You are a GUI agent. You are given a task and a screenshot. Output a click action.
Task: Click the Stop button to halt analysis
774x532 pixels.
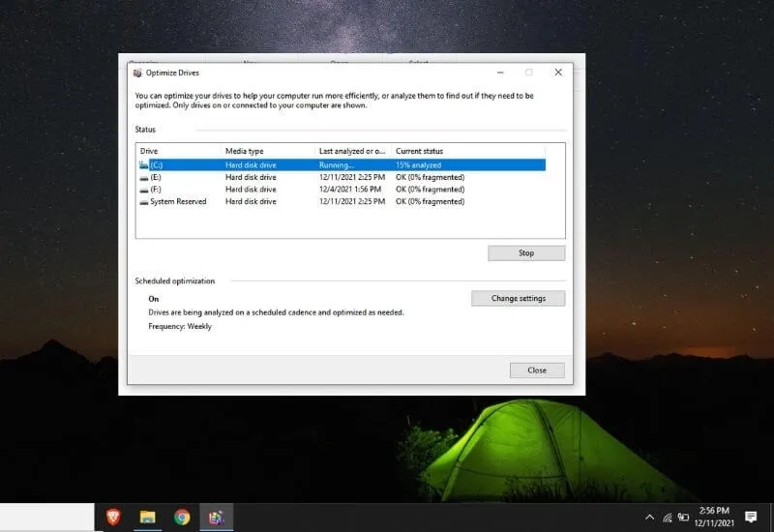(526, 253)
